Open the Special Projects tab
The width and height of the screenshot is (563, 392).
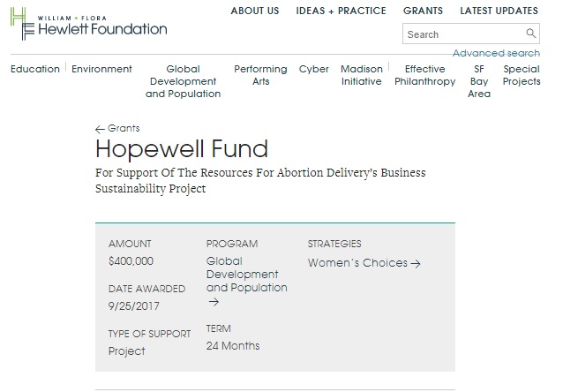tap(522, 75)
